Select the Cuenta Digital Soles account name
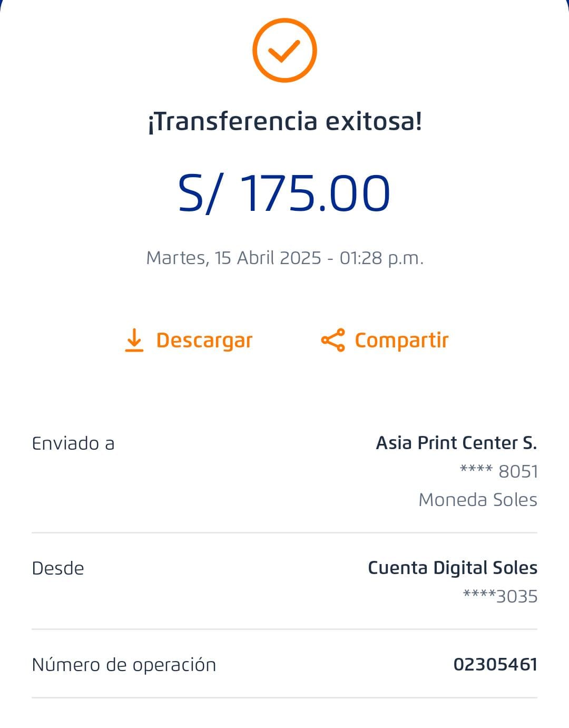Image resolution: width=569 pixels, height=728 pixels. tap(453, 568)
